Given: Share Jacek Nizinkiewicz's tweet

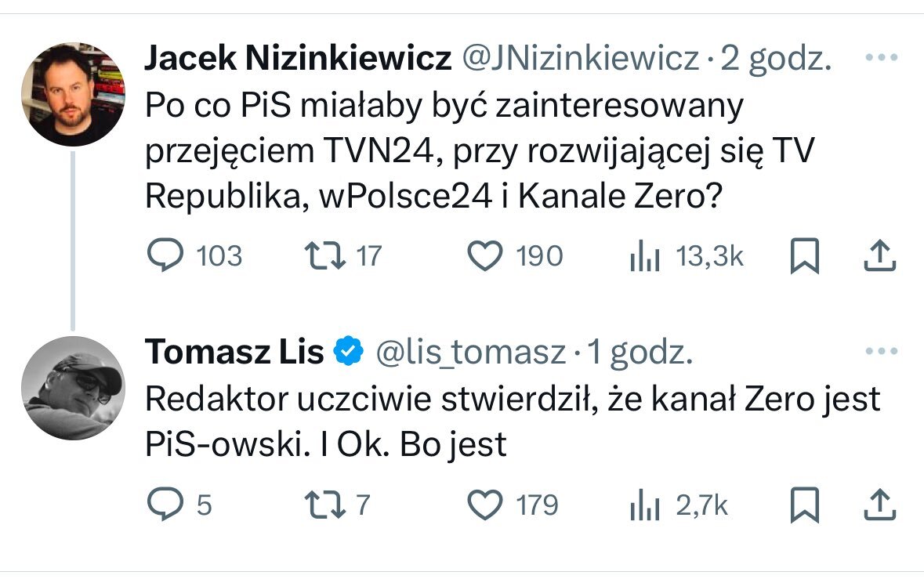Looking at the screenshot, I should coord(879,256).
